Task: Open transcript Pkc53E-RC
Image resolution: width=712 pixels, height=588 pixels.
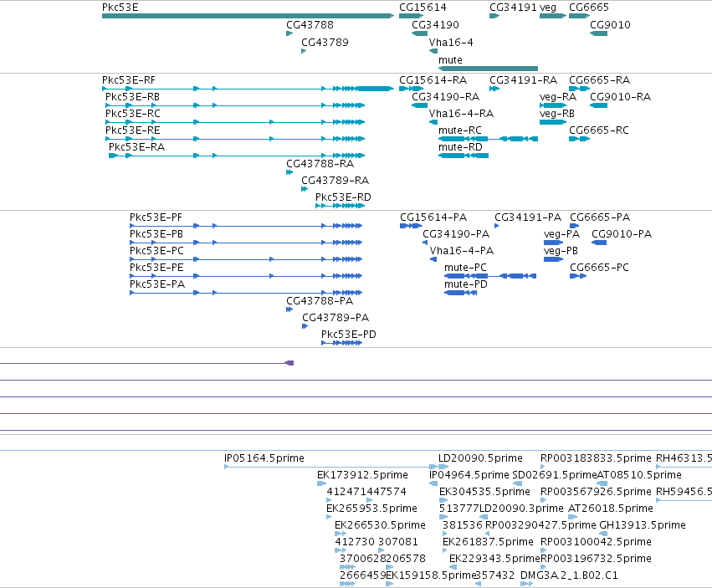Action: tap(133, 114)
